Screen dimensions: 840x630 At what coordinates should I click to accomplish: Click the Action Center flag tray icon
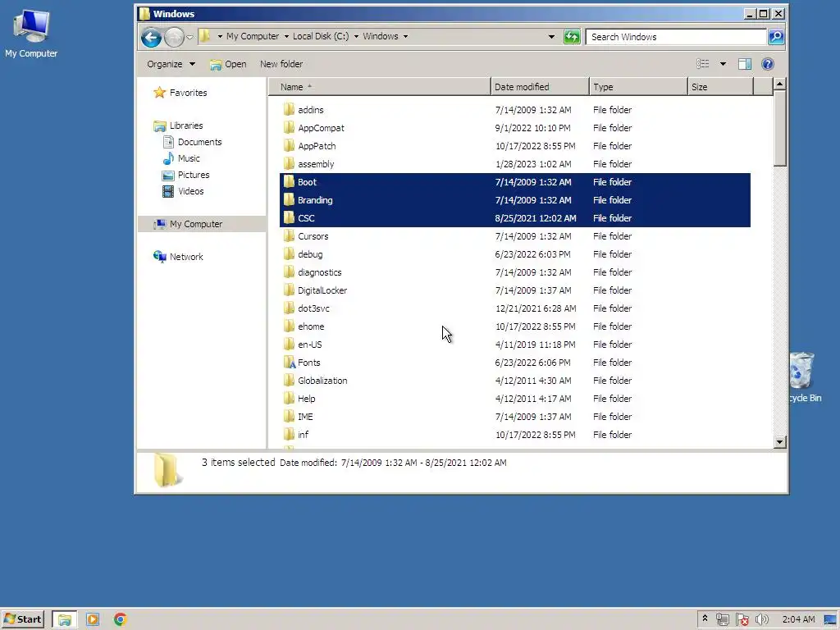[742, 620]
